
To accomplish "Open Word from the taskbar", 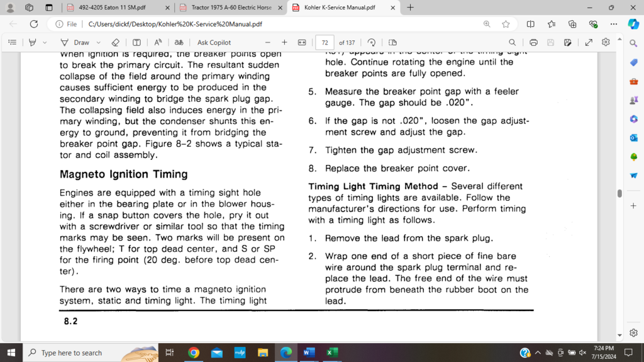I will pos(309,353).
